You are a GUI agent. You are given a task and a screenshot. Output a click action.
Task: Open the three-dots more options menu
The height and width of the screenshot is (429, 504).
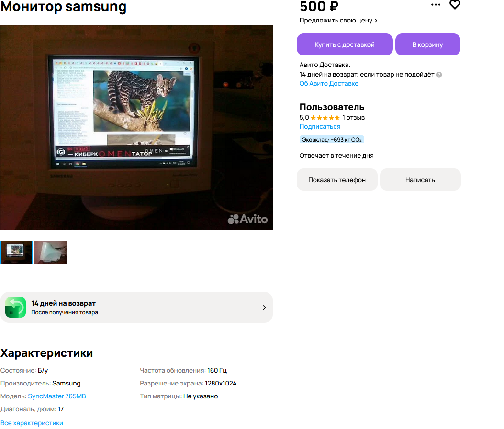(436, 5)
